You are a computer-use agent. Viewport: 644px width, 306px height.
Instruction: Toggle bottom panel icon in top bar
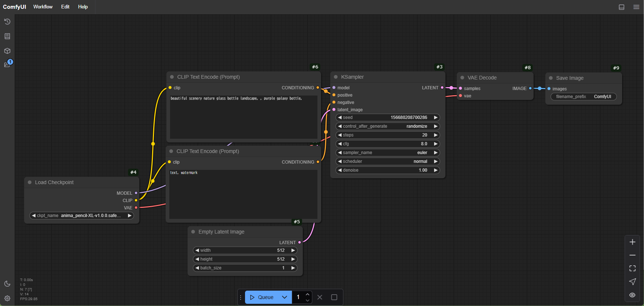(x=621, y=7)
